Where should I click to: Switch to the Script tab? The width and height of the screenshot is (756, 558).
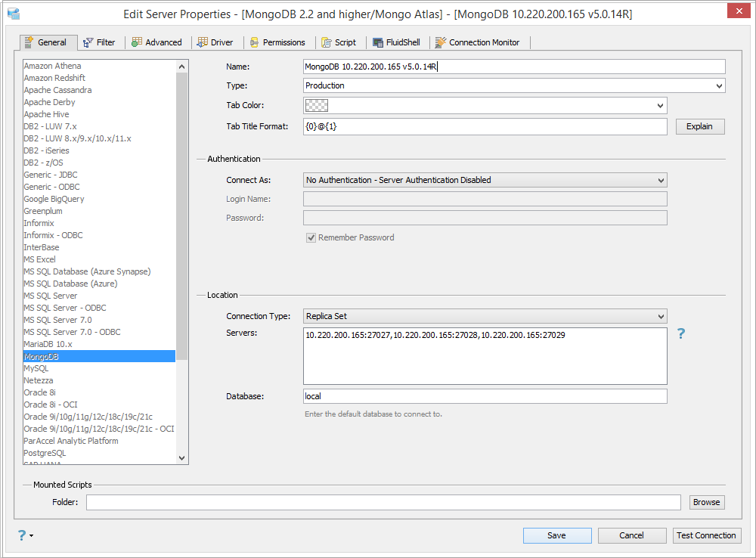tap(339, 42)
